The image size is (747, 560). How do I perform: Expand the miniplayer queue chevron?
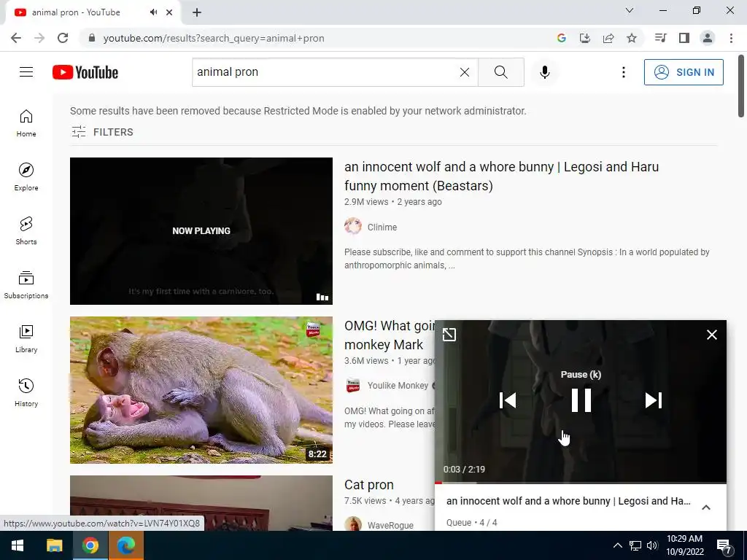(x=706, y=507)
